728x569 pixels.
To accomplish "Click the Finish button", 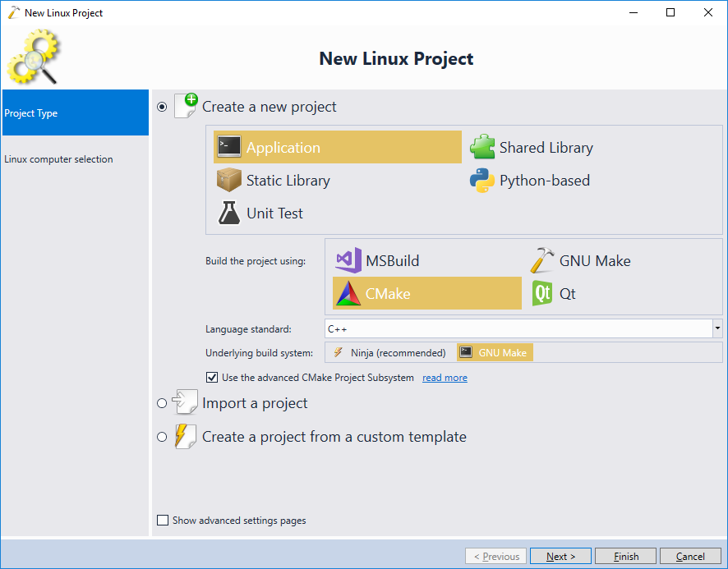I will tap(625, 556).
